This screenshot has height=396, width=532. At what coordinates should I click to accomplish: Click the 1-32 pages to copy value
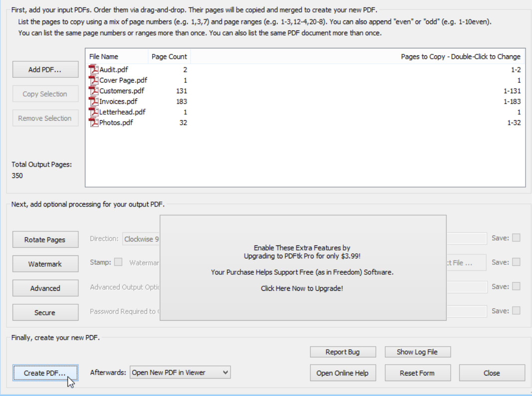(514, 123)
